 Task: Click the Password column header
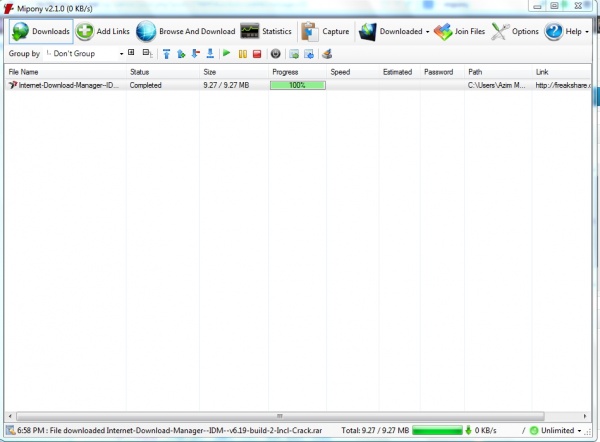442,72
